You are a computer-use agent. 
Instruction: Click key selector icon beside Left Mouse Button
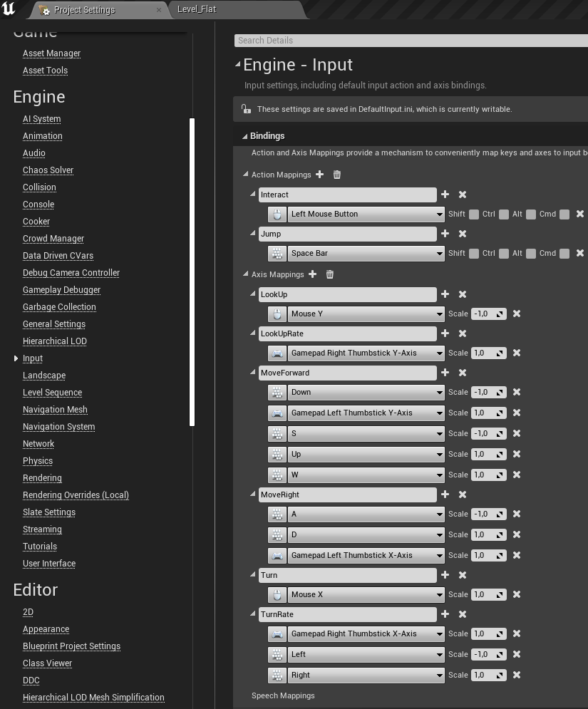pyautogui.click(x=277, y=214)
